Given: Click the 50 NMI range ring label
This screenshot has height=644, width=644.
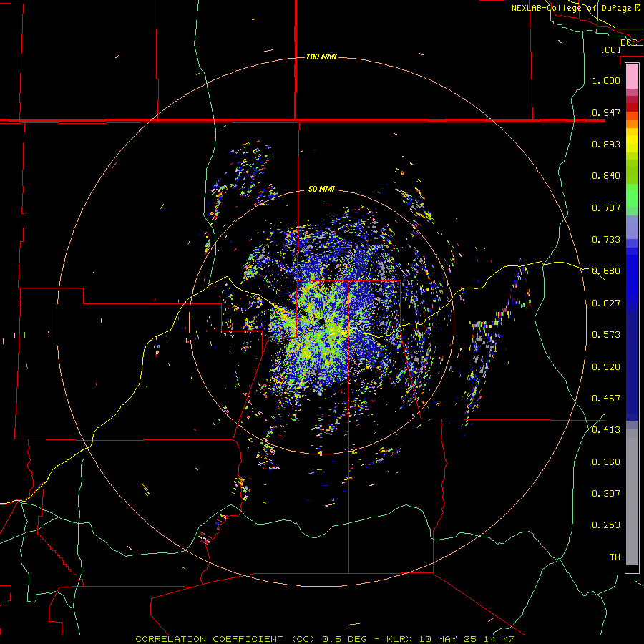Looking at the screenshot, I should [x=321, y=189].
